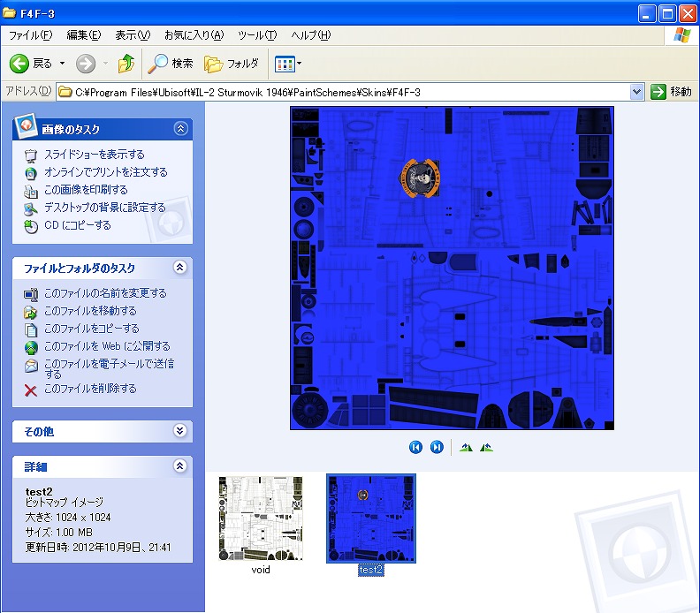Image resolution: width=700 pixels, height=613 pixels.
Task: Click the e-mail envelope icon
Action: [30, 366]
